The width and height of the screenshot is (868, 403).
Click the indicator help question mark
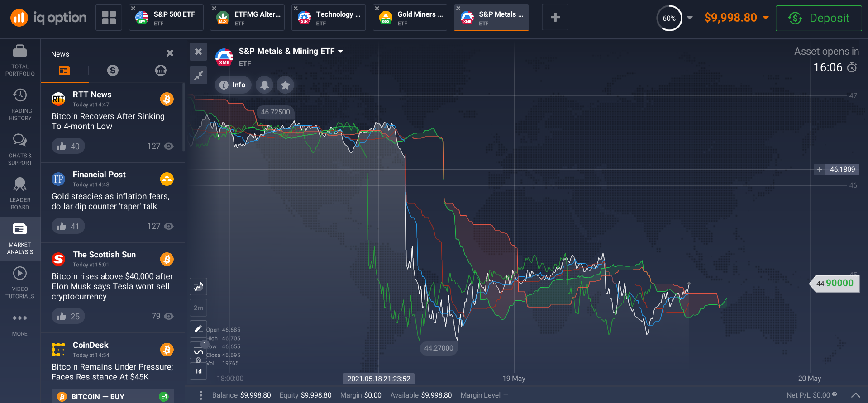[x=198, y=360]
